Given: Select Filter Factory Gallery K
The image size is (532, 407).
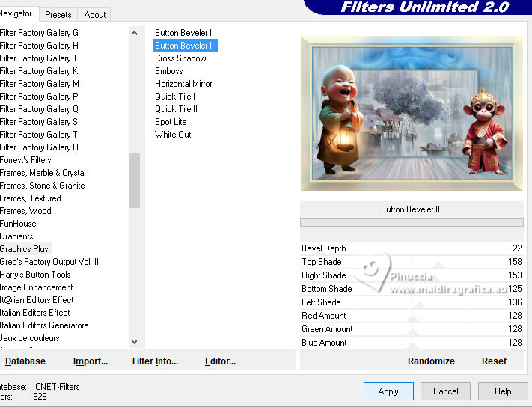Looking at the screenshot, I should point(39,71).
